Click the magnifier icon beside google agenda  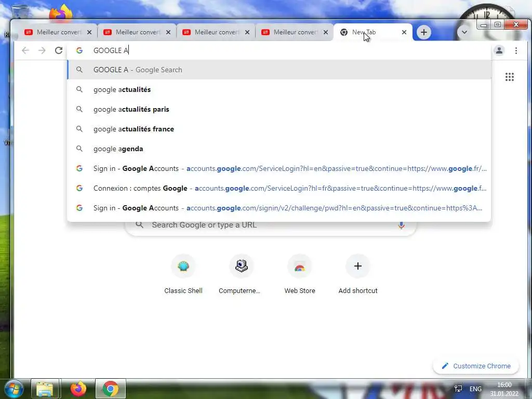click(x=79, y=149)
